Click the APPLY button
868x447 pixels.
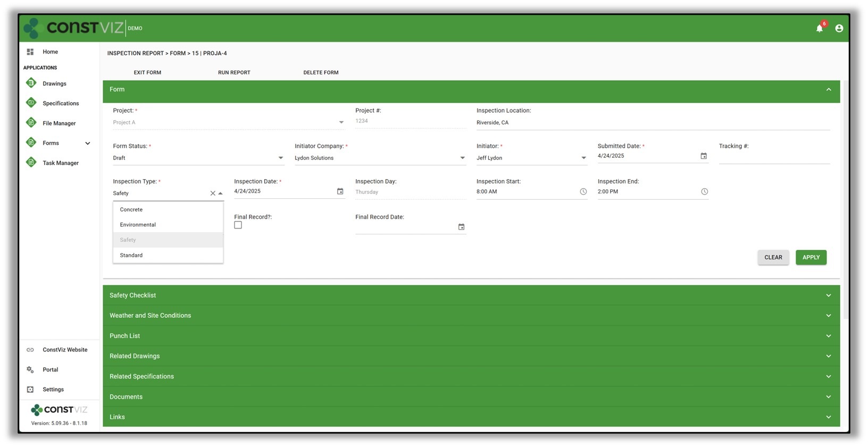811,257
